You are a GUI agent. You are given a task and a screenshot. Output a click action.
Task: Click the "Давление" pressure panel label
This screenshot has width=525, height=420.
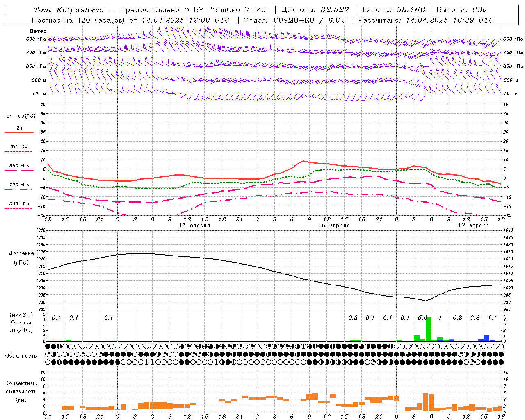[x=21, y=253]
